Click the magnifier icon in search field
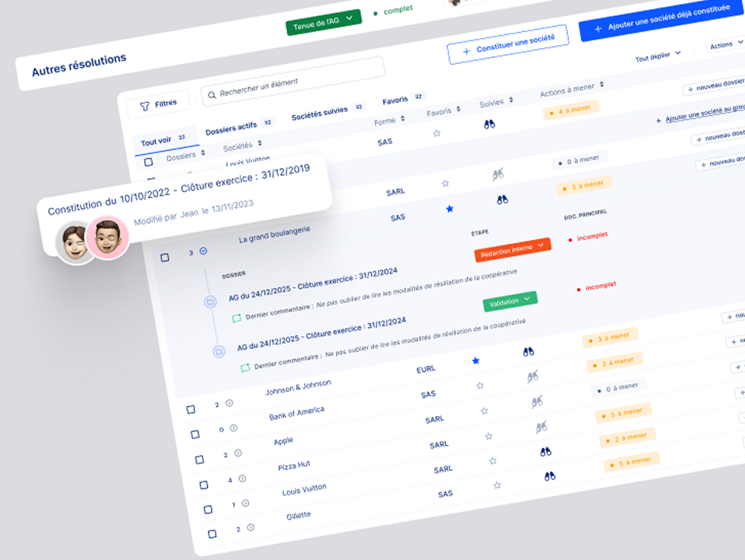The height and width of the screenshot is (560, 745). [x=212, y=94]
